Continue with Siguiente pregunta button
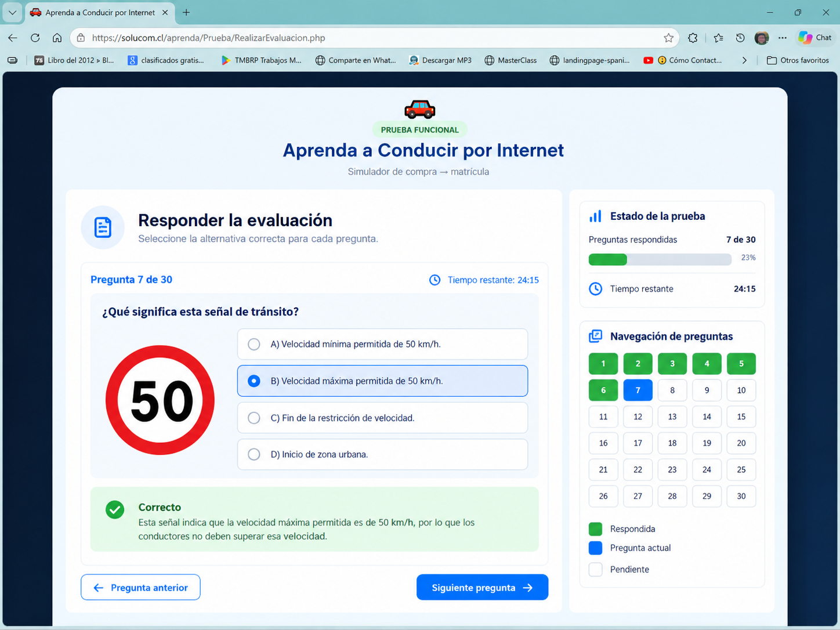The image size is (840, 630). tap(482, 588)
